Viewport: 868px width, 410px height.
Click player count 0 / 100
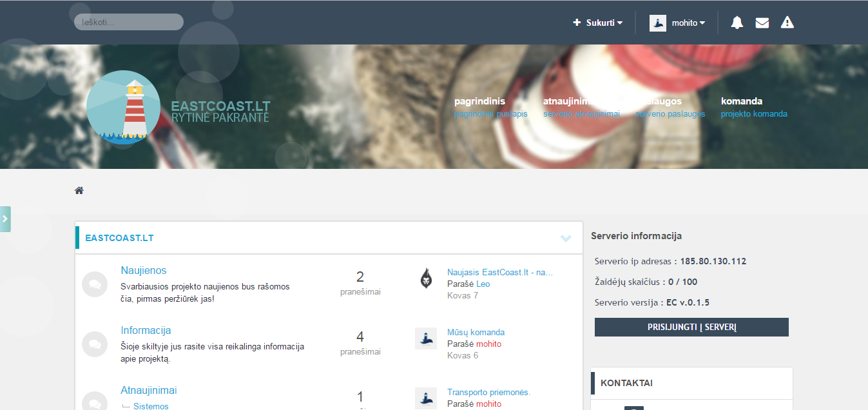[682, 282]
